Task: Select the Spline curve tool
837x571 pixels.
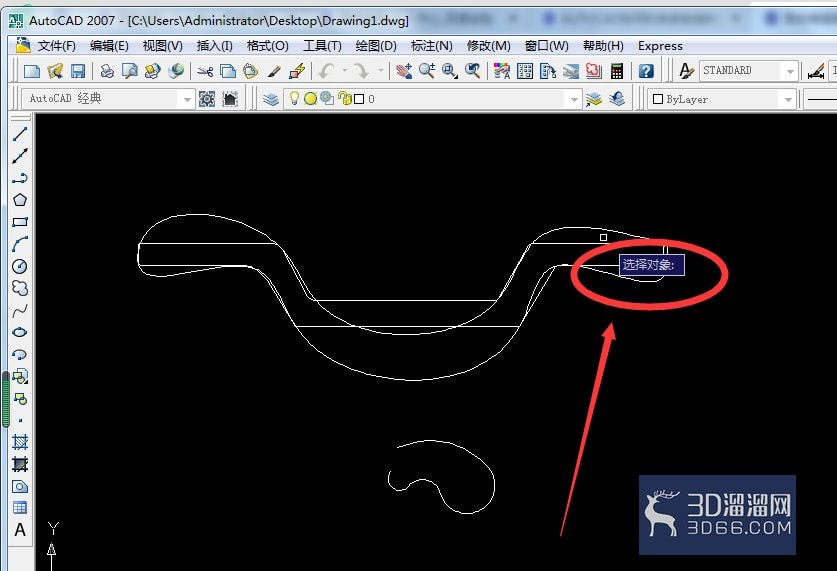Action: (x=20, y=311)
